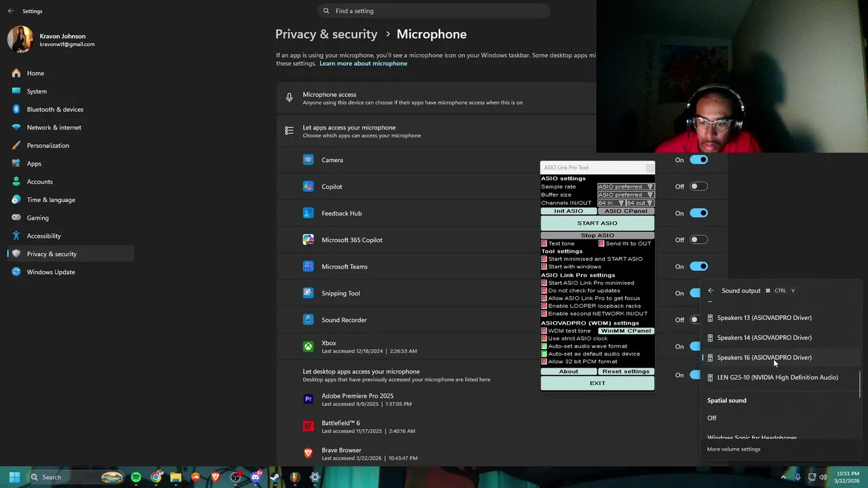Disable Microsoft Teams microphone access
Viewport: 868px width, 488px height.
[x=698, y=266]
